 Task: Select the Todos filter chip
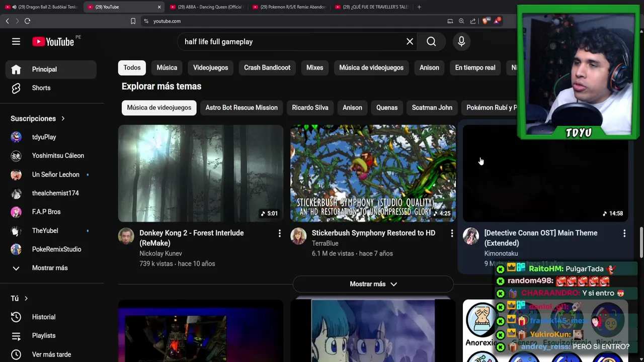[132, 68]
